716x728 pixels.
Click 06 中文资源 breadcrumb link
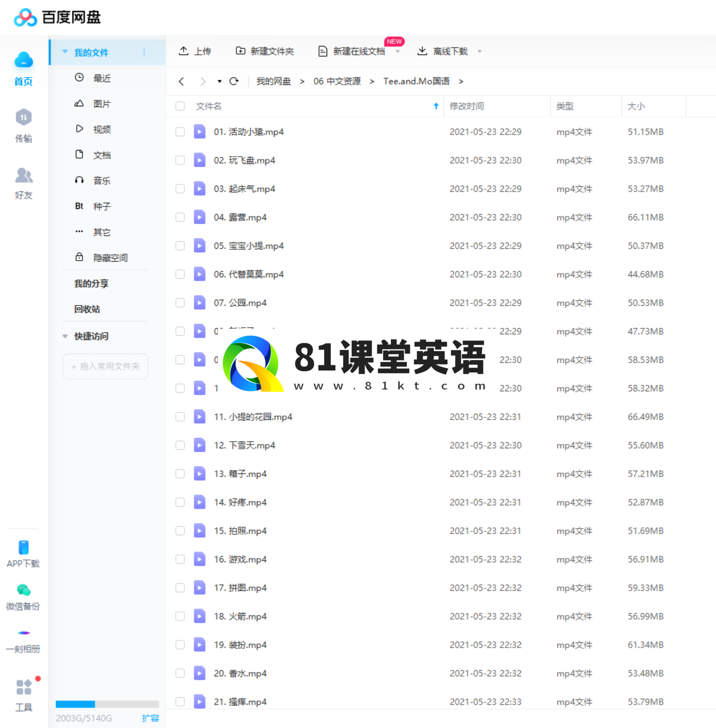337,81
